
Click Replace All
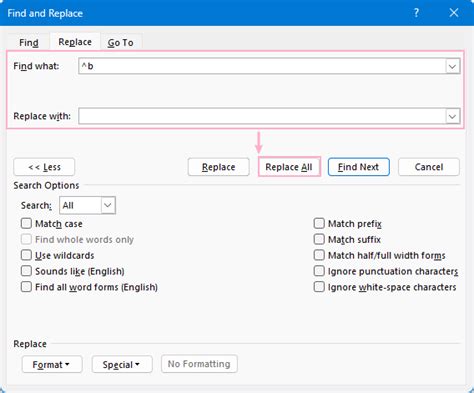pyautogui.click(x=289, y=167)
